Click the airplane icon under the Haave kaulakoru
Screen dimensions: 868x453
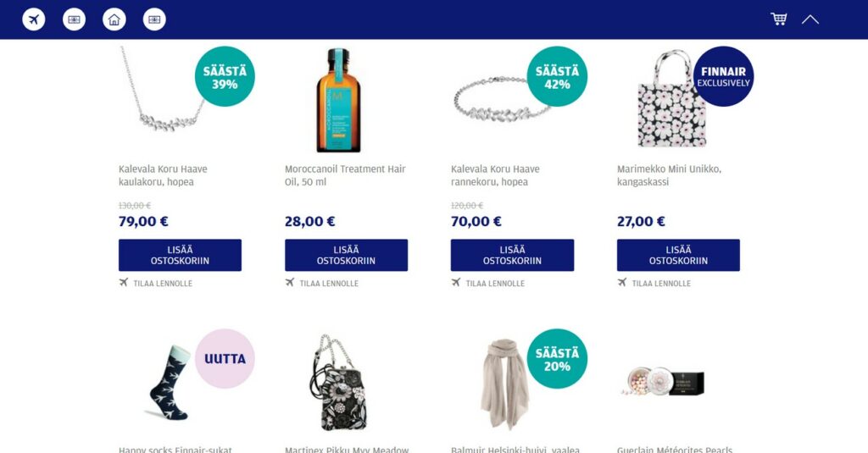[x=124, y=283]
